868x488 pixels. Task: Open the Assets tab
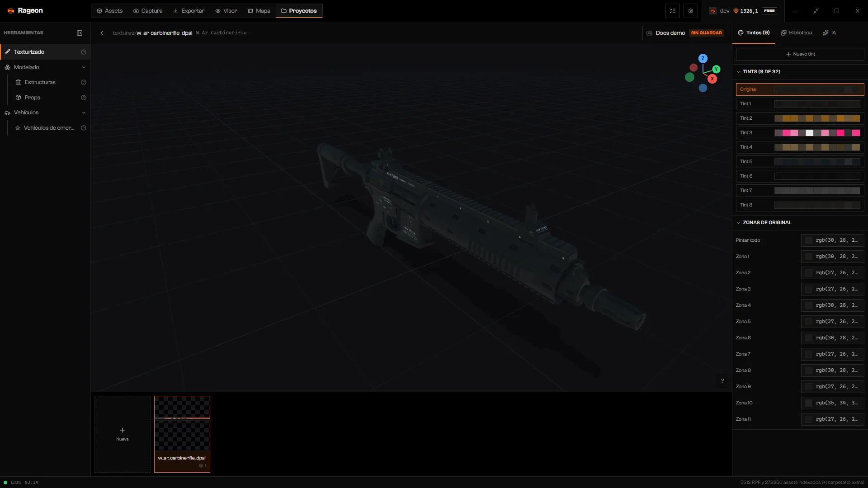pyautogui.click(x=110, y=11)
